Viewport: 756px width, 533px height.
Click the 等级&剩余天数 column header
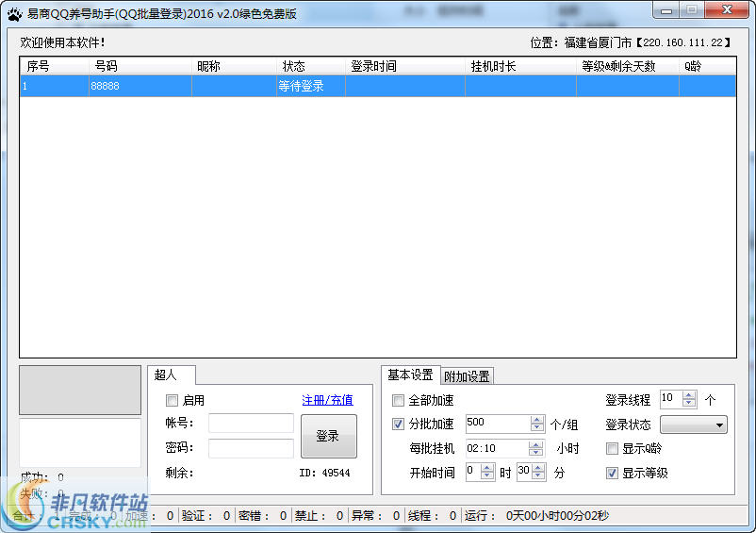point(628,66)
